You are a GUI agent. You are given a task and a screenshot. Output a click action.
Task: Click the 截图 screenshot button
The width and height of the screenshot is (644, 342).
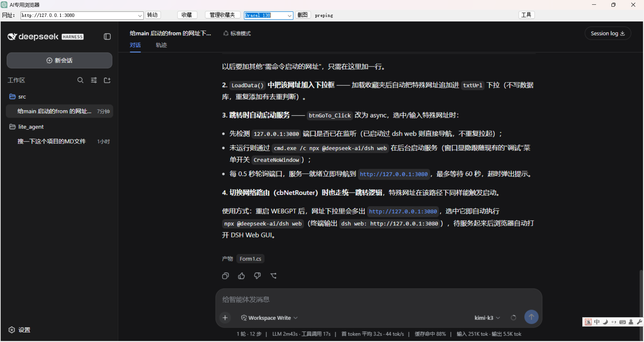(303, 15)
